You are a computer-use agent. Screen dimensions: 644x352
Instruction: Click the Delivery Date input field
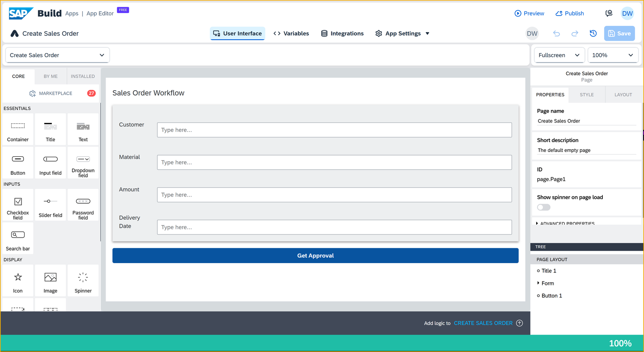(334, 227)
